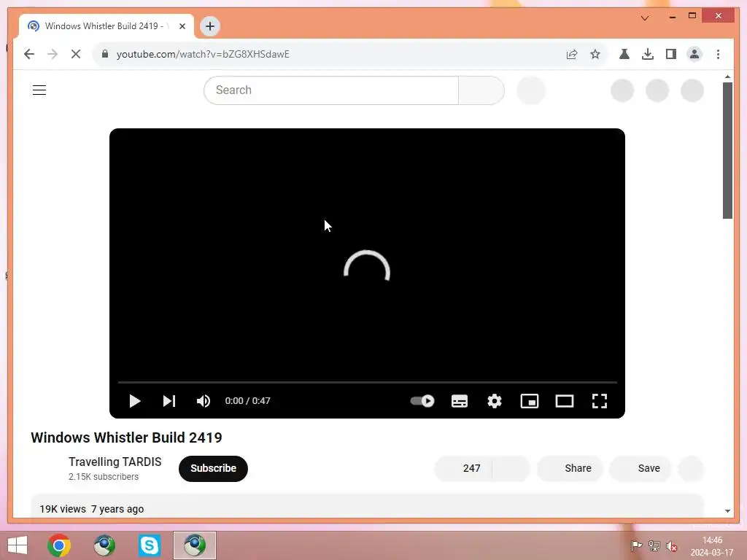Skip to the next video
Screen dimensions: 747x560
(x=169, y=401)
